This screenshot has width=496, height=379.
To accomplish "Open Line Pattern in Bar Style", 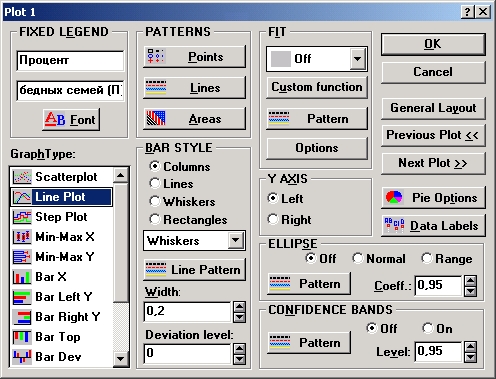I will tap(194, 269).
